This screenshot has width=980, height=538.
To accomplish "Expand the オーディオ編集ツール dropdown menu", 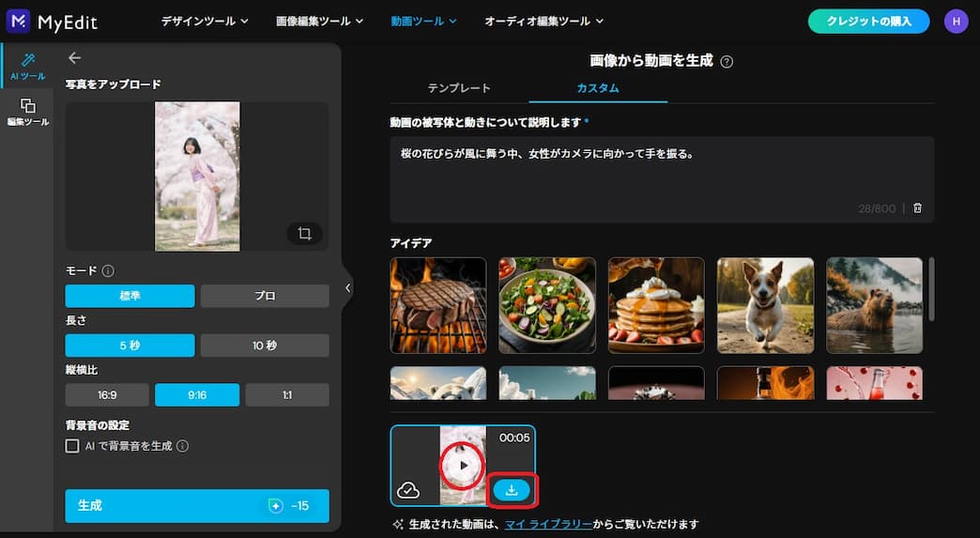I will pyautogui.click(x=544, y=21).
